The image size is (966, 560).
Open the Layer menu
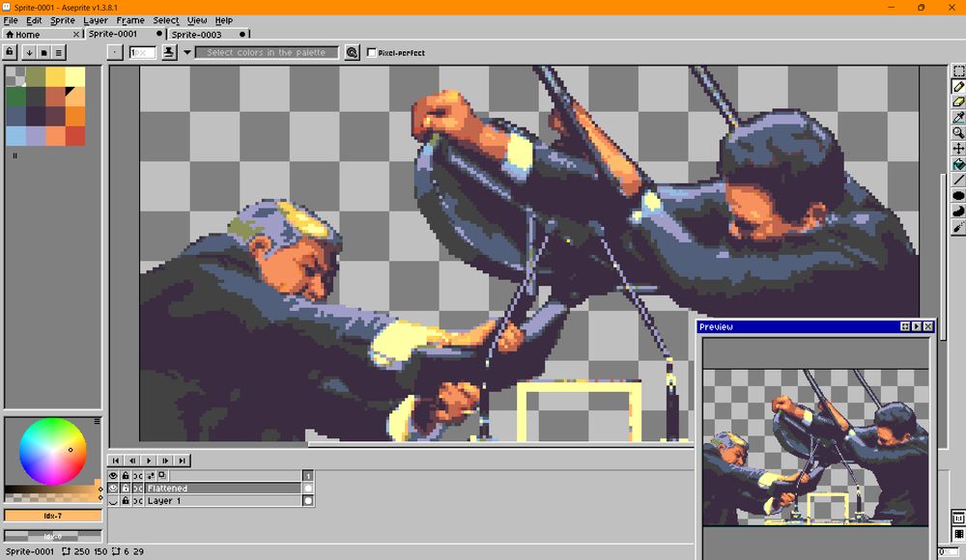click(96, 20)
